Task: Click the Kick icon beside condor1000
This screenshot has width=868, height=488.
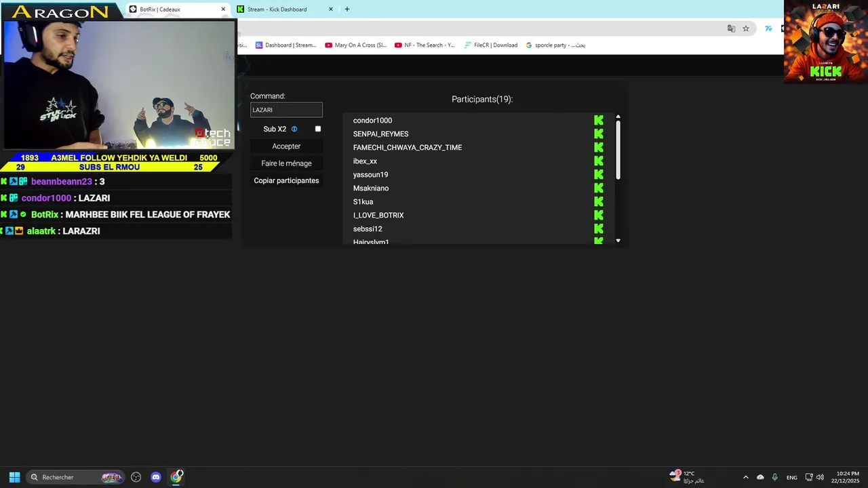Action: point(599,120)
